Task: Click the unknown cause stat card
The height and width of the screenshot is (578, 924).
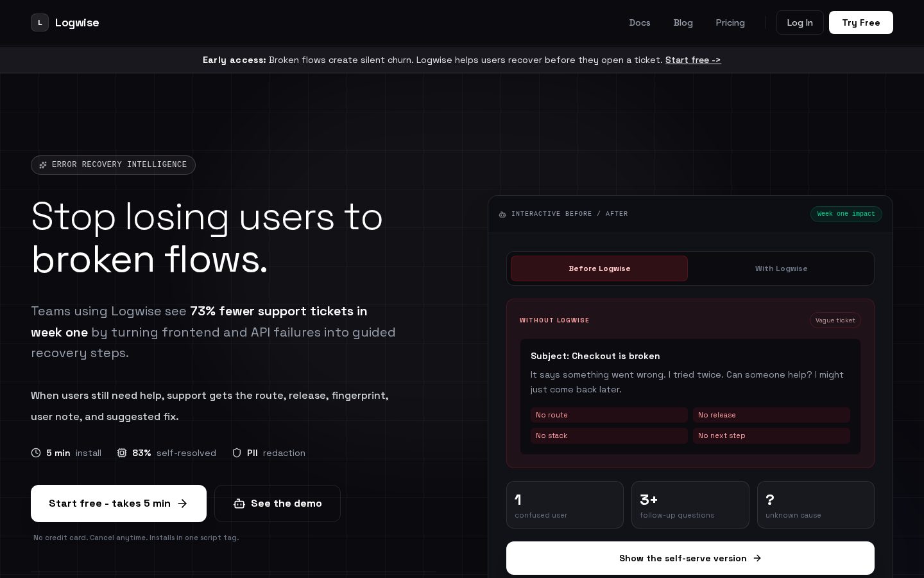Action: [x=816, y=505]
